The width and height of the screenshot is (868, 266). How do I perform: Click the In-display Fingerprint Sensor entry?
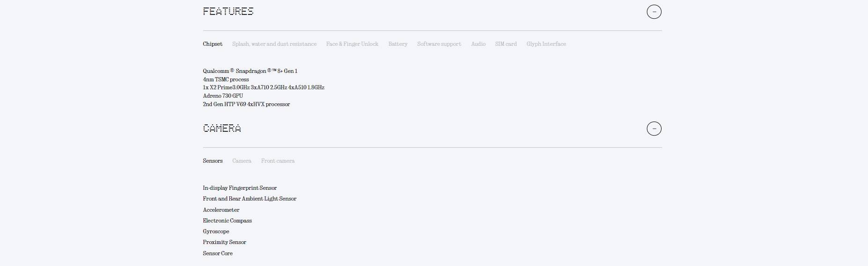click(x=240, y=188)
